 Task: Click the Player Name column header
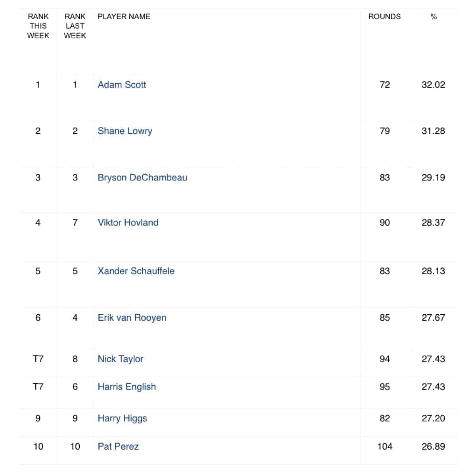(x=124, y=16)
